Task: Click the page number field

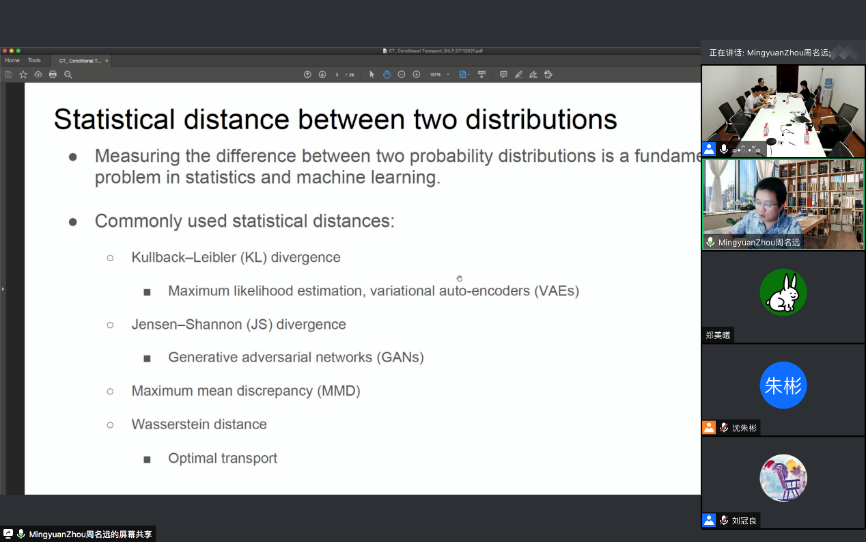Action: [337, 75]
